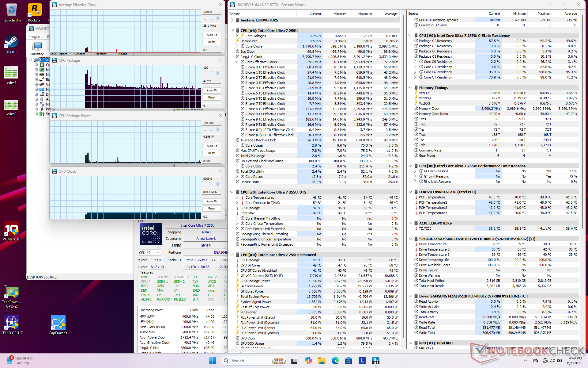Image resolution: width=588 pixels, height=368 pixels.
Task: Click the dark blue swatch in CPU Package Power graph
Action: [218, 129]
